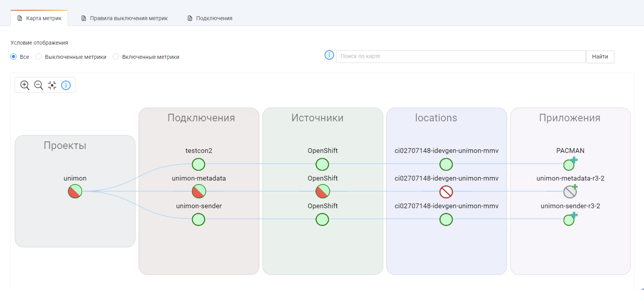
Task: Select the 'Все' radio option
Action: coord(13,57)
